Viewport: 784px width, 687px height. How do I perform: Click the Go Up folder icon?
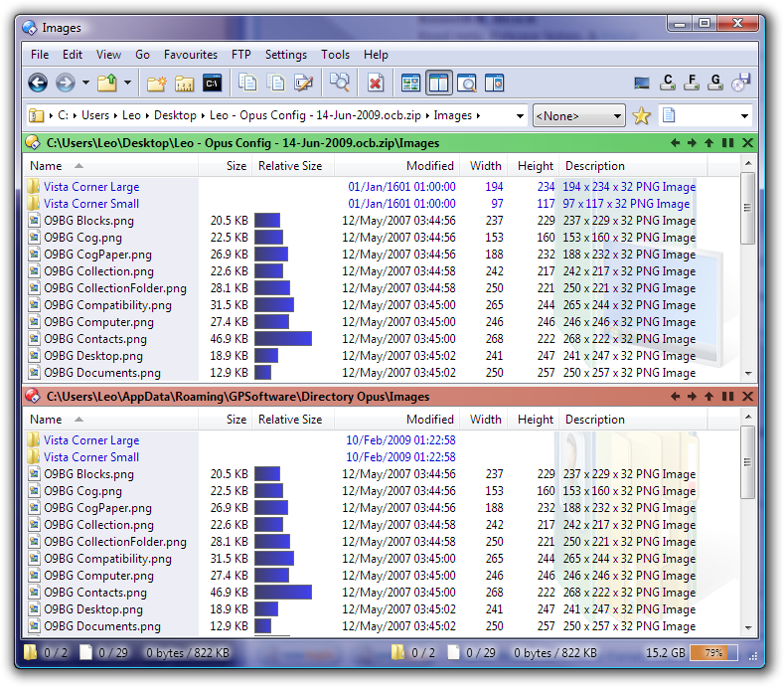click(106, 84)
